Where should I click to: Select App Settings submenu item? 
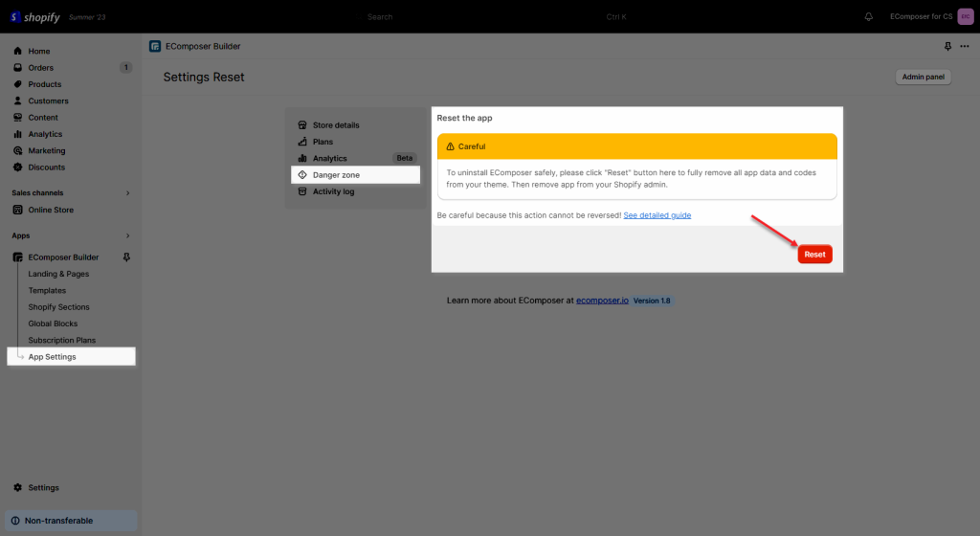(x=71, y=357)
